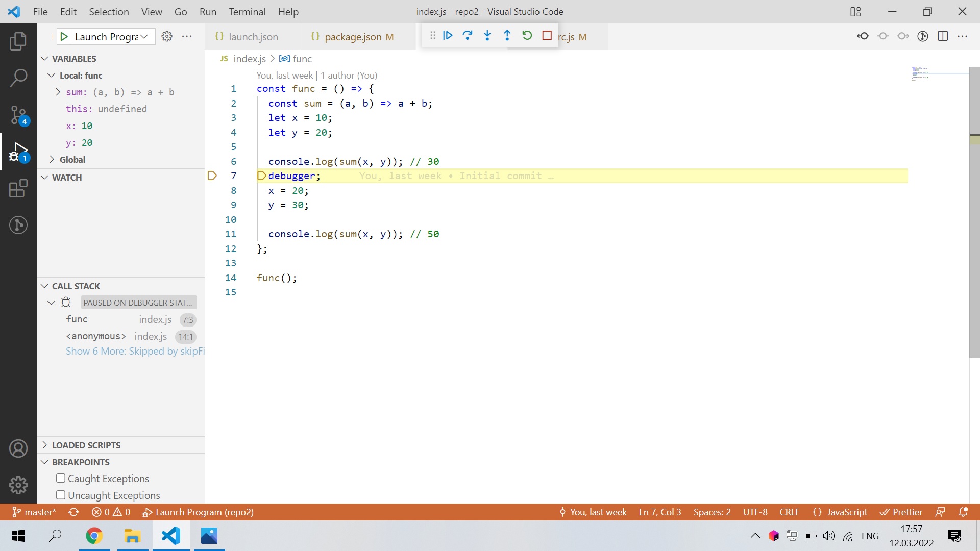The image size is (980, 551).
Task: Open the Terminal menu
Action: (x=247, y=12)
